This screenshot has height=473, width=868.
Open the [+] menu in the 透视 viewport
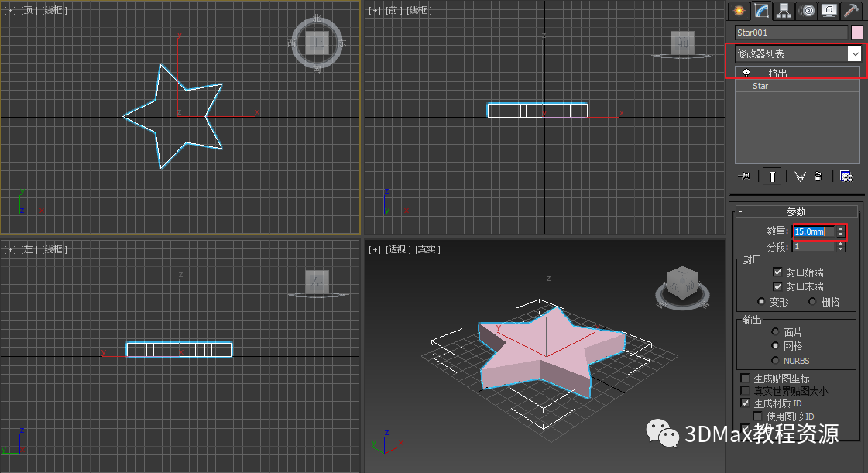pyautogui.click(x=375, y=249)
